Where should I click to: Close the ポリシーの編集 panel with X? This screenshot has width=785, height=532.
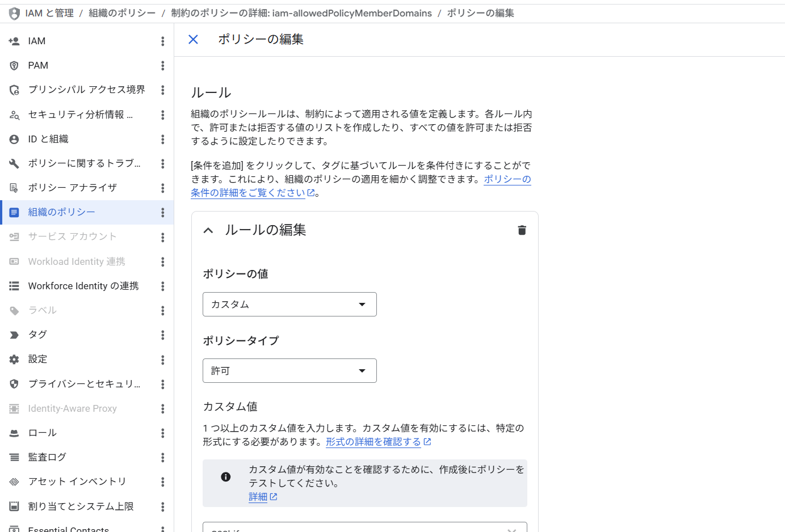(193, 39)
